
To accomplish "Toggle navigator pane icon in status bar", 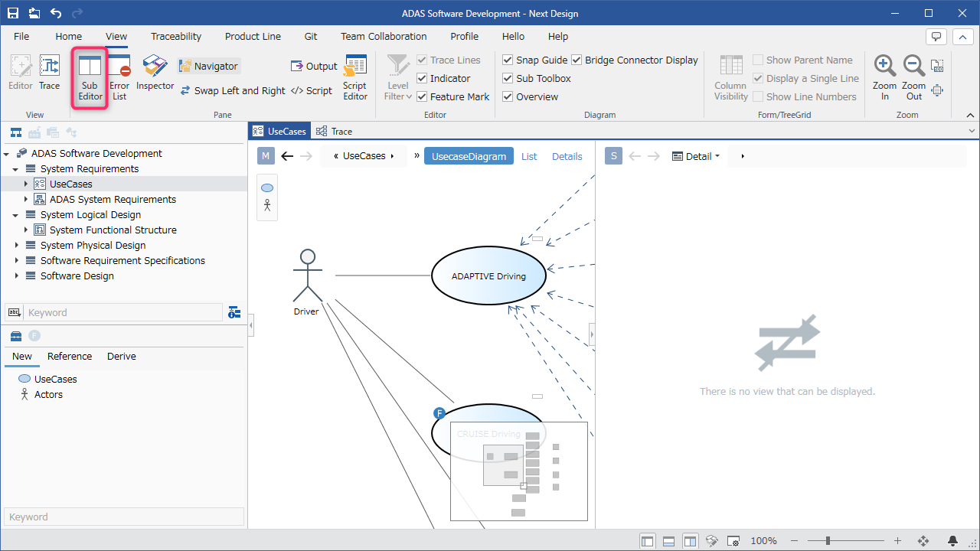I will [647, 540].
